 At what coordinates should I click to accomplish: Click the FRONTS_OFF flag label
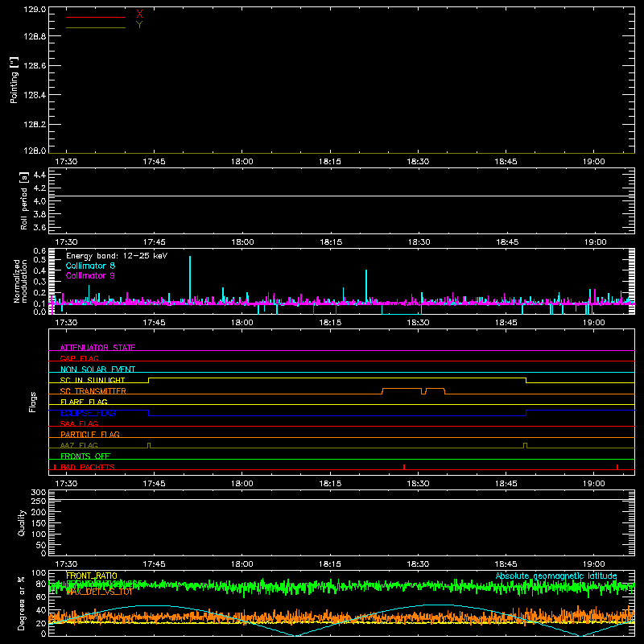85,456
